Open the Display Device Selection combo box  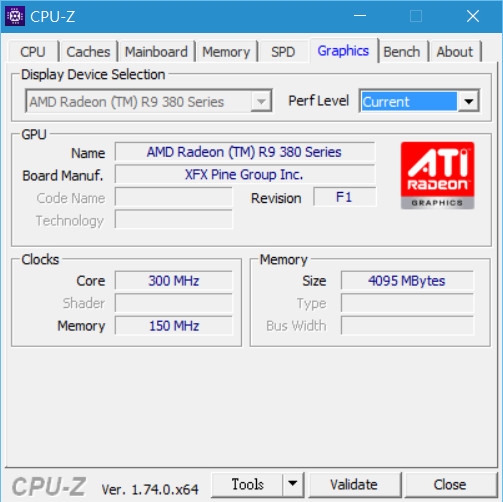(x=149, y=101)
